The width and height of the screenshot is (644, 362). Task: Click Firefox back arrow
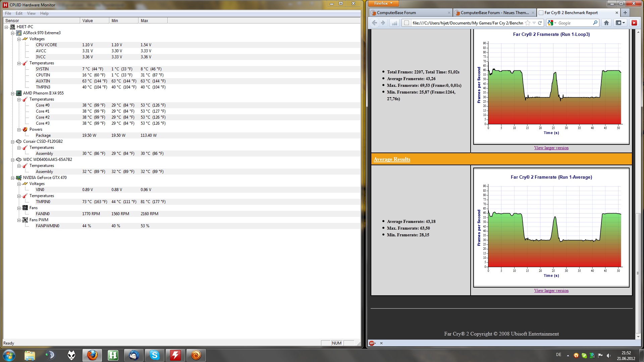pyautogui.click(x=374, y=23)
